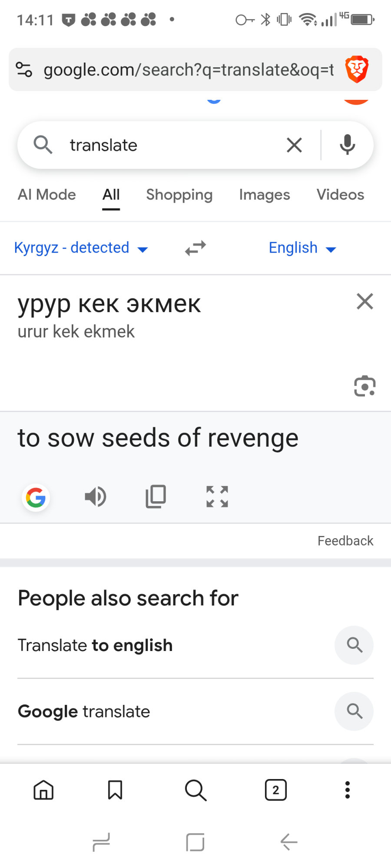The width and height of the screenshot is (391, 868).
Task: Tap the Brave Shields lion icon
Action: coord(357,69)
